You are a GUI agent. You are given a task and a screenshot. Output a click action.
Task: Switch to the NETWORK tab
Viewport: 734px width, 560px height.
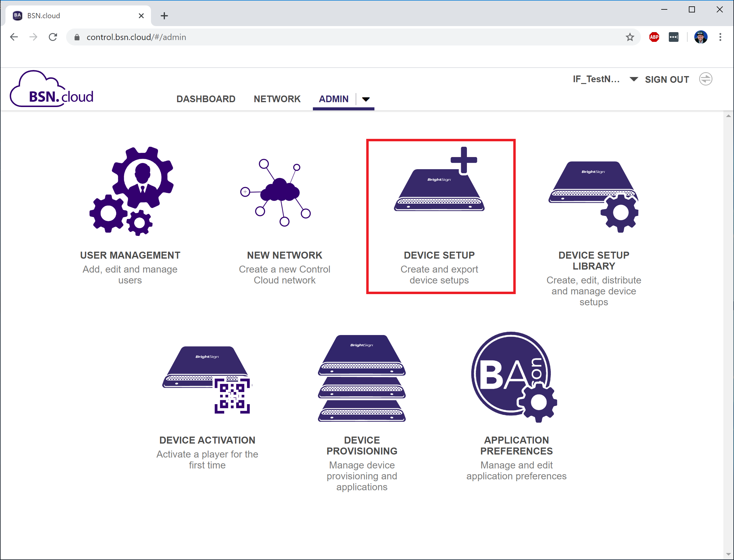point(277,99)
